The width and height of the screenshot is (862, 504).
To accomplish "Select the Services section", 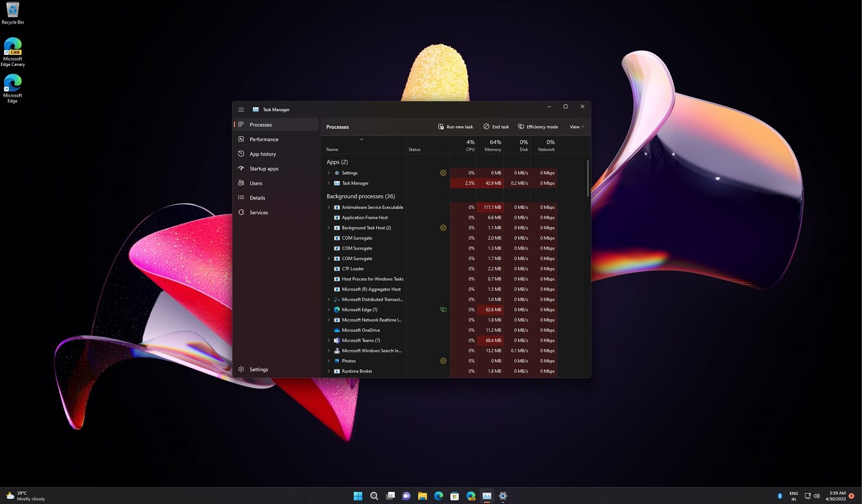I will point(259,212).
